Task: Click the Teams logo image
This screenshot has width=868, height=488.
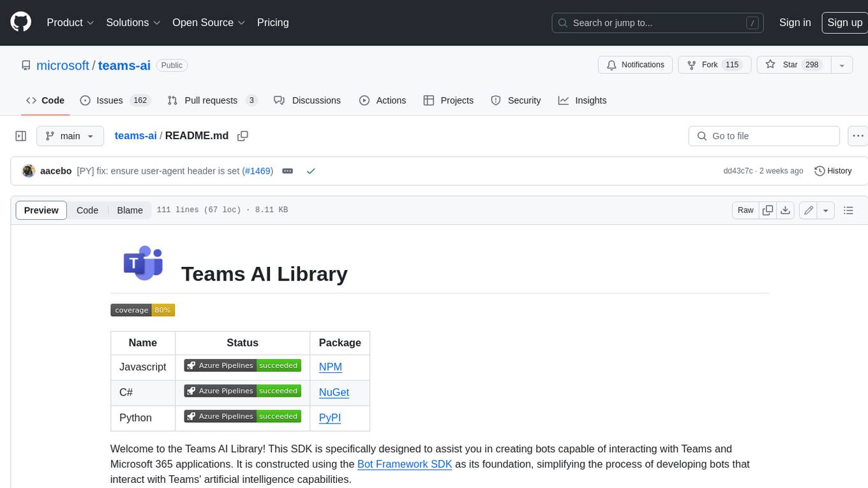Action: pos(143,263)
